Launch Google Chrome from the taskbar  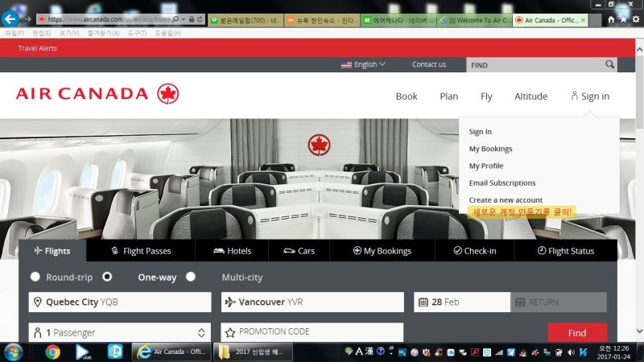coord(52,352)
